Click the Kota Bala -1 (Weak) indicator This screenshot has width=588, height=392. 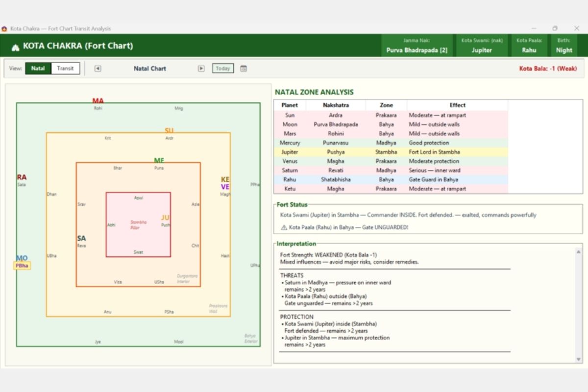pyautogui.click(x=548, y=69)
